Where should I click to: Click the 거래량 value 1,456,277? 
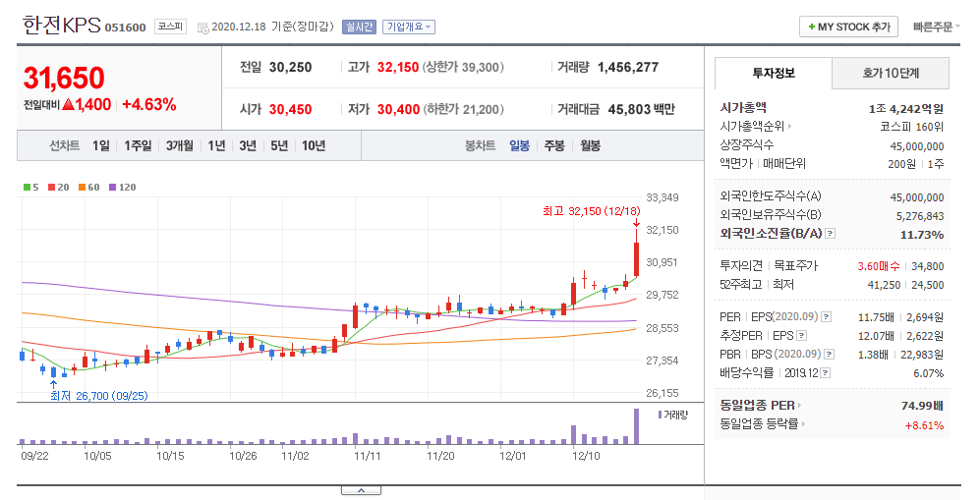[627, 68]
